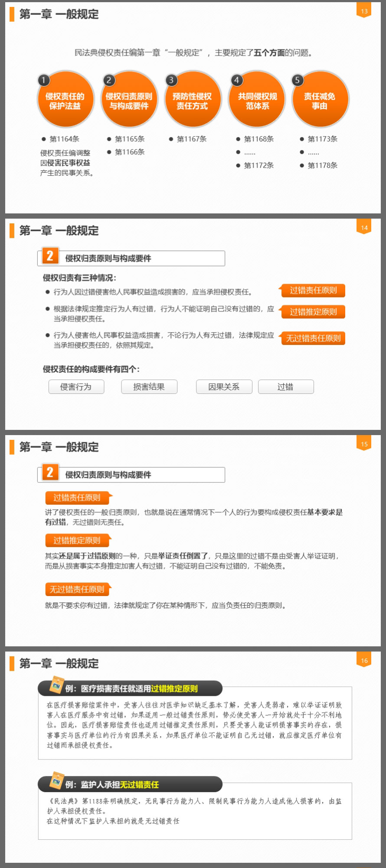This screenshot has width=386, height=868.
Task: Click the 侵权归责有三种情况 subheading
Action: (x=79, y=278)
